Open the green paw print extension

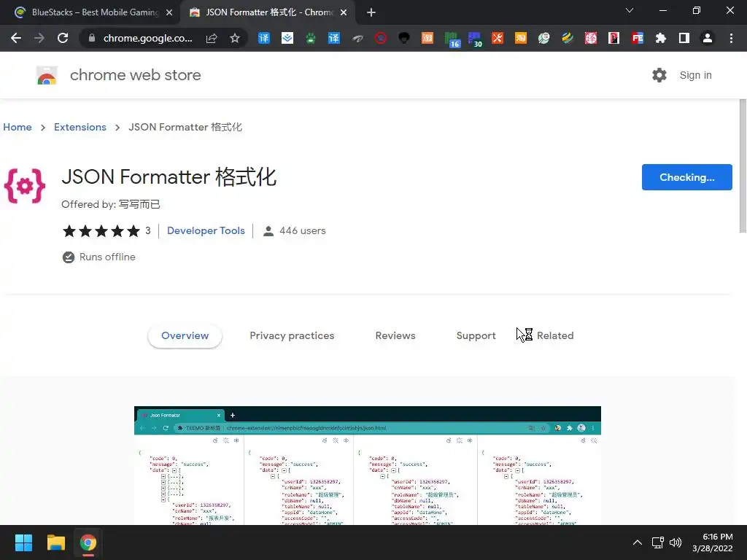point(311,38)
